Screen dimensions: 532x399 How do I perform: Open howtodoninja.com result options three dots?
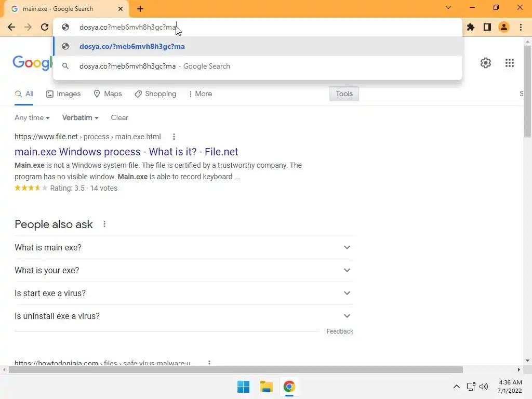209,363
